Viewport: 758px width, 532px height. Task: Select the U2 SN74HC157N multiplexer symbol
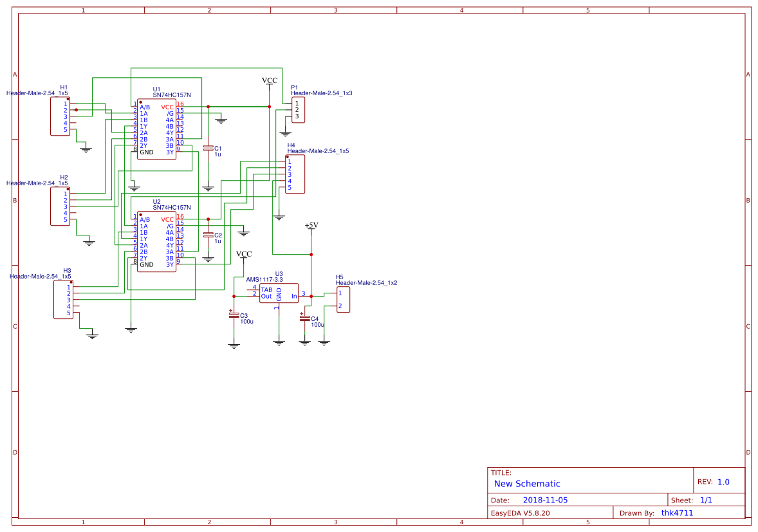(156, 241)
